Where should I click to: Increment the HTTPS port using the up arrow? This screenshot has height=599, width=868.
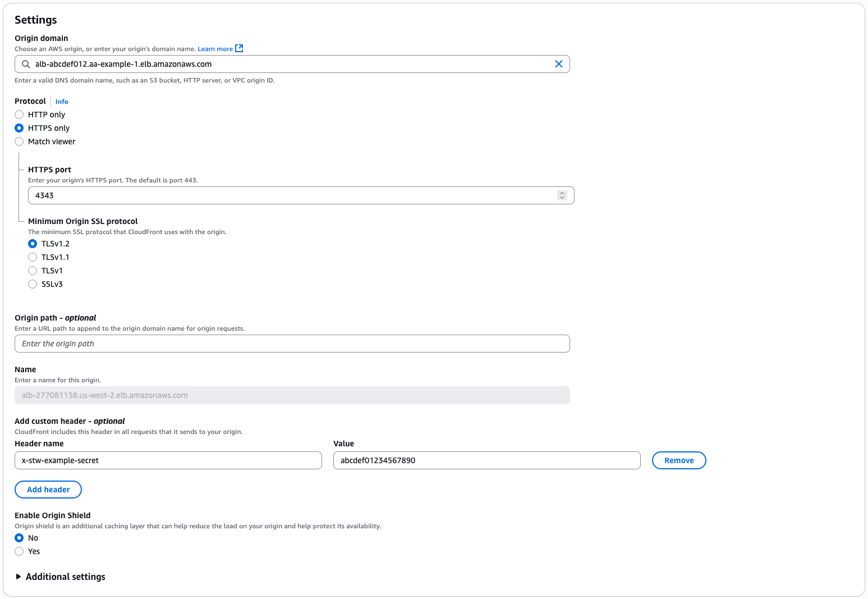coord(562,193)
